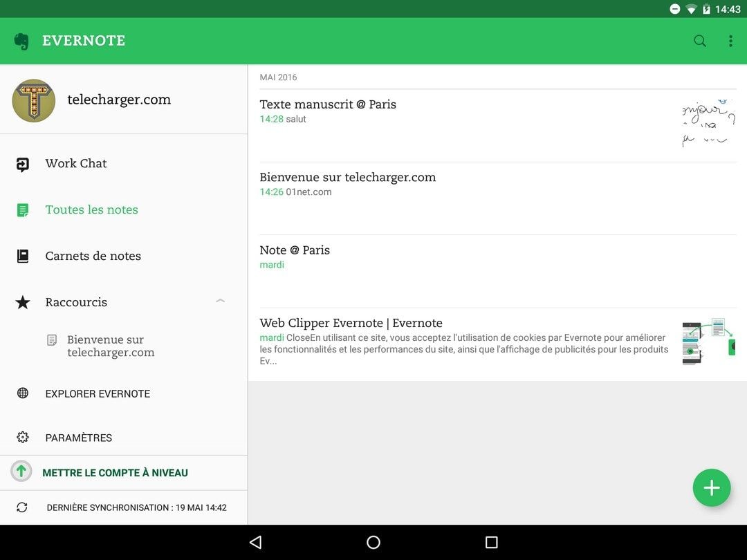Select the Raccourcis label in the sidebar
Viewport: 747px width, 560px height.
(x=76, y=302)
